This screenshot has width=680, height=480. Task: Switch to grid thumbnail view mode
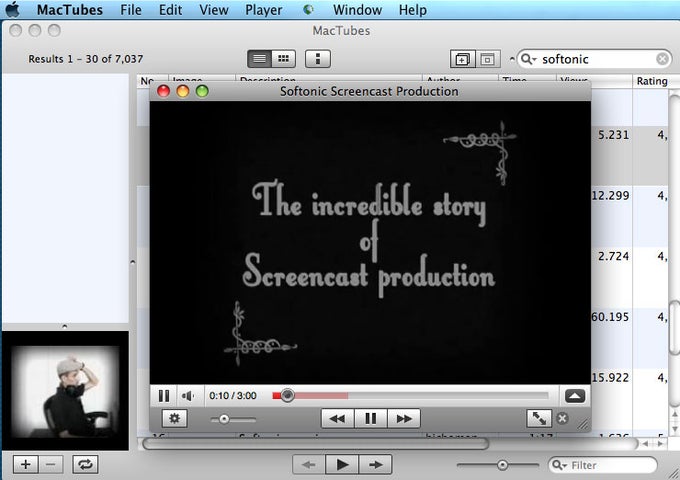[x=284, y=59]
